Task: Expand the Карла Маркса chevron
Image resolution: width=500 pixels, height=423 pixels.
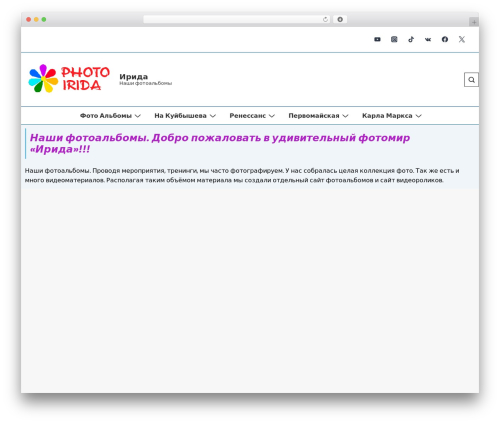Action: (419, 116)
